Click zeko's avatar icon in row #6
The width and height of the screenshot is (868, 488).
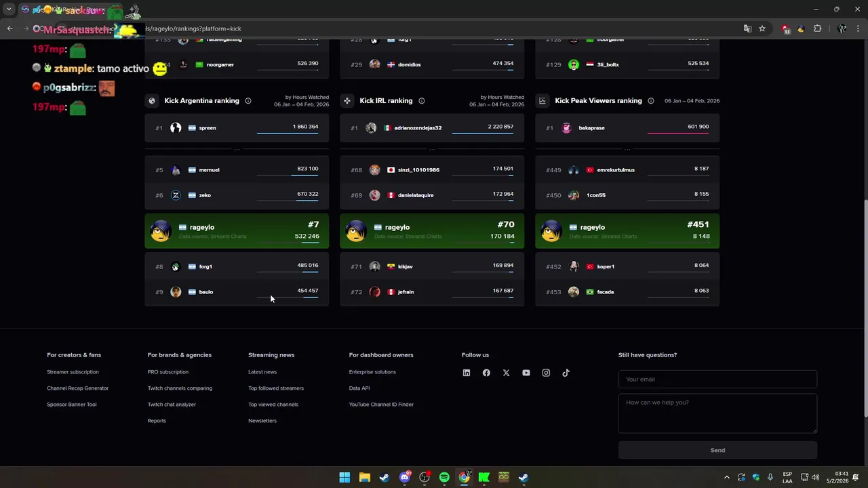(x=176, y=195)
